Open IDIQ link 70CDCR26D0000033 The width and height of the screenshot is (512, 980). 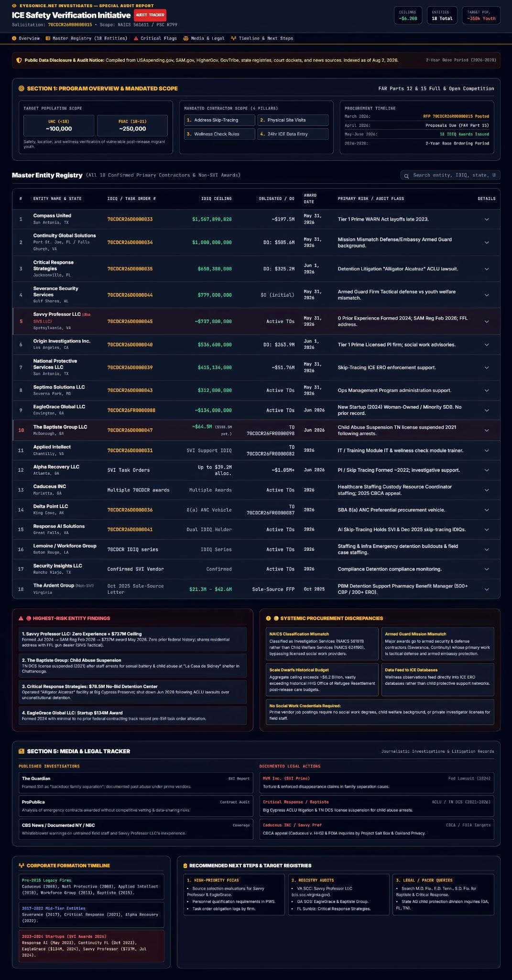point(130,219)
